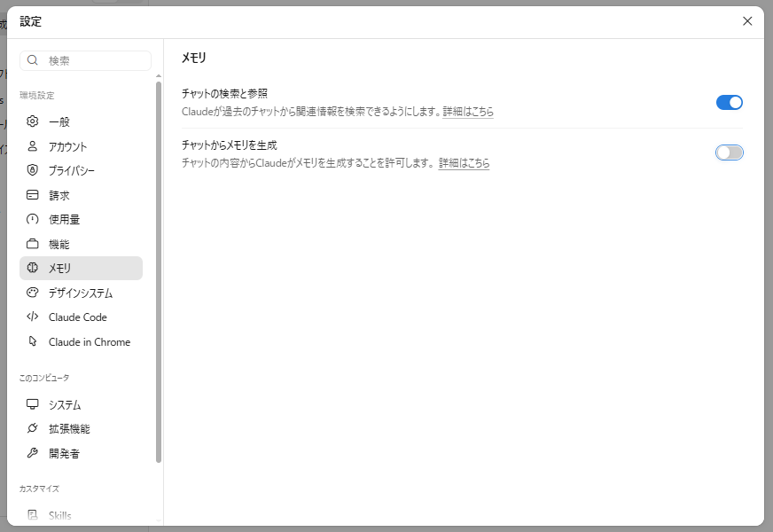Click the sidebar vertical scrollbar
The width and height of the screenshot is (773, 532).
pos(159,272)
